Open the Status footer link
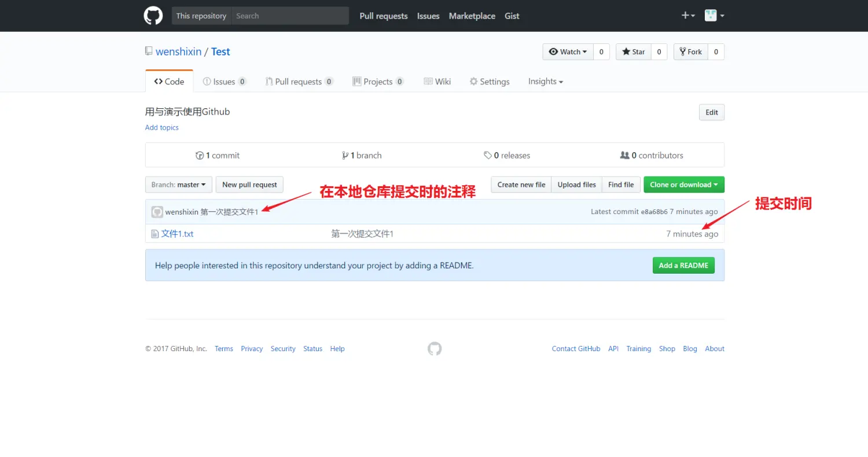Screen dimensions: 868x457 312,349
